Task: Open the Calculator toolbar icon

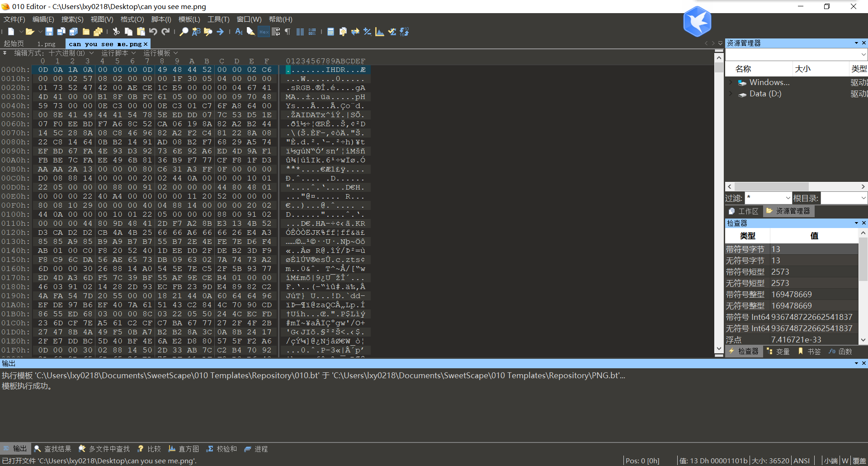Action: coord(330,32)
